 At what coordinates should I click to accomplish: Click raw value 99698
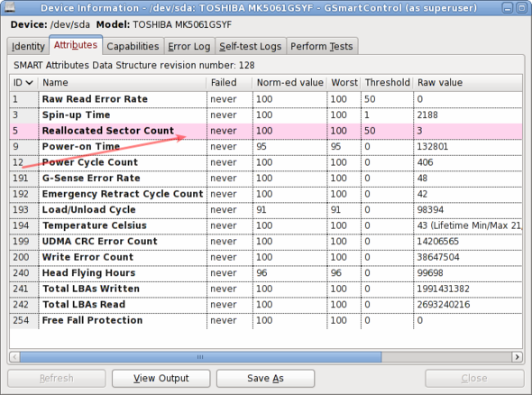pos(430,273)
